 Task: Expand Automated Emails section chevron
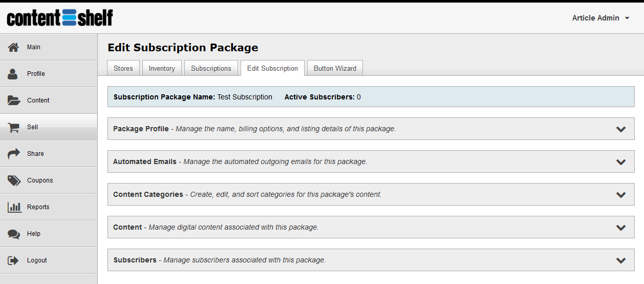[621, 162]
